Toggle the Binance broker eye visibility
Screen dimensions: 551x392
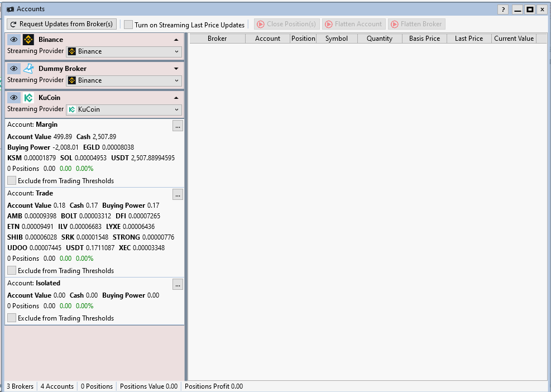click(x=14, y=40)
